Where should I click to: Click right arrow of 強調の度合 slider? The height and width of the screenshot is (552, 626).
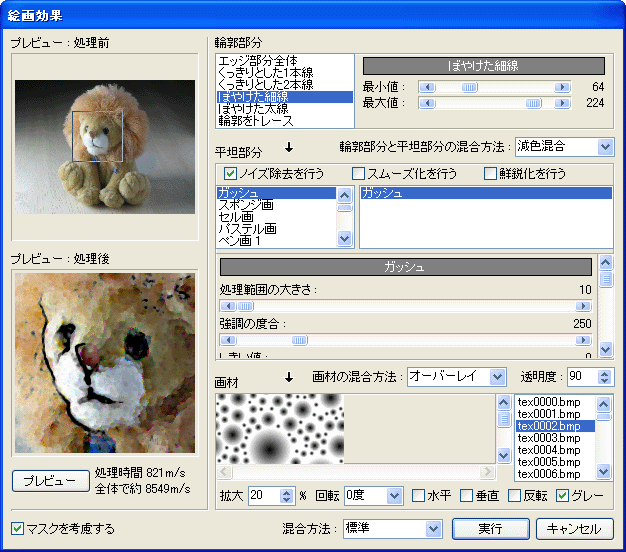[583, 340]
